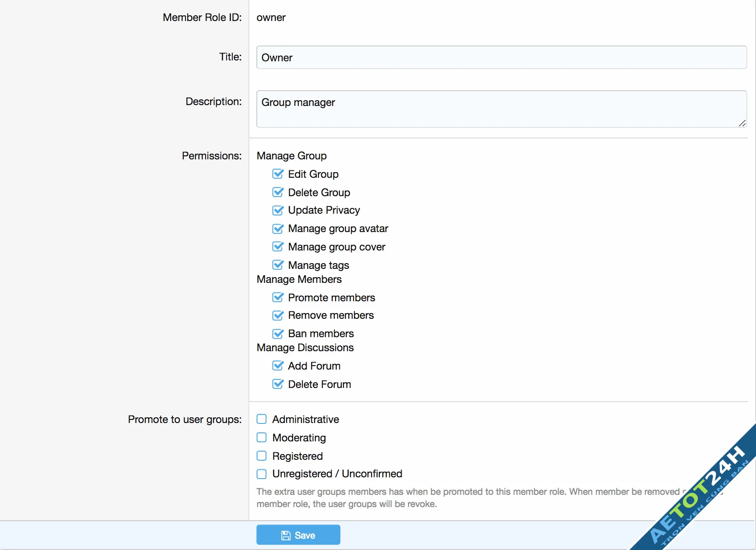
Task: Uncheck the Promote members permission
Action: pyautogui.click(x=278, y=297)
